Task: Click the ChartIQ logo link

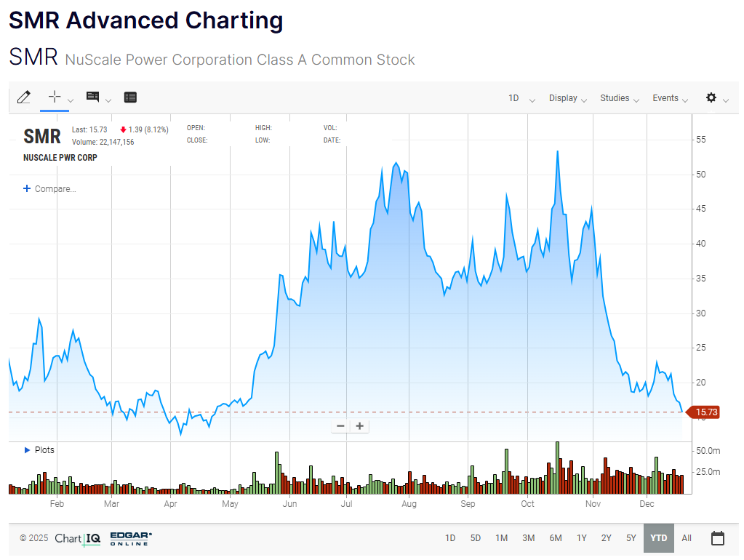Action: [78, 538]
